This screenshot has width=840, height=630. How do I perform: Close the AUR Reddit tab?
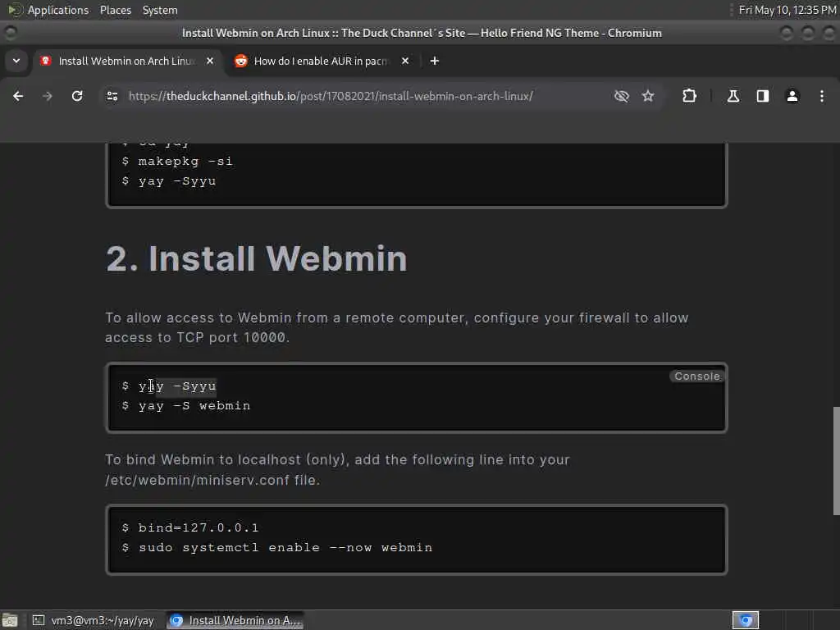pyautogui.click(x=405, y=61)
